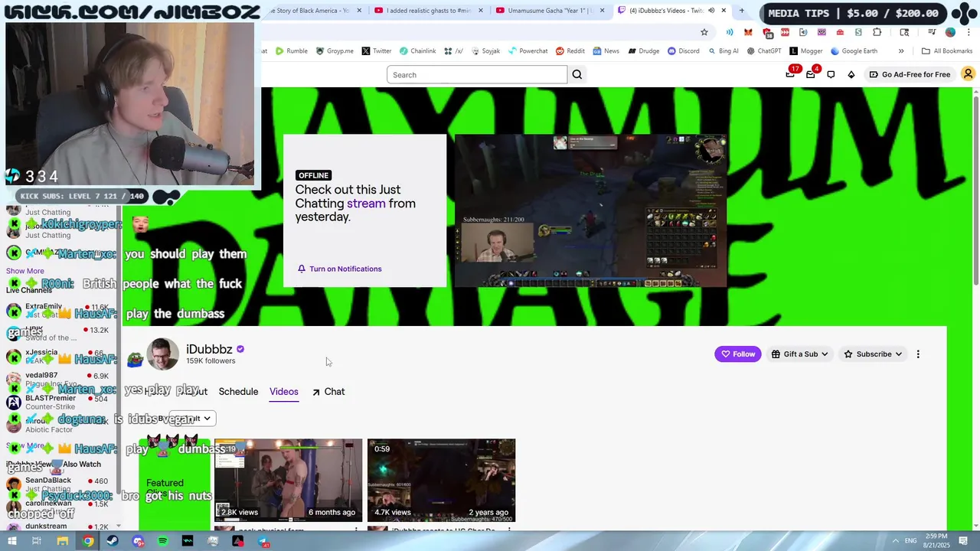
Task: Open the BLASTPremier channel in sidebar
Action: click(60, 403)
